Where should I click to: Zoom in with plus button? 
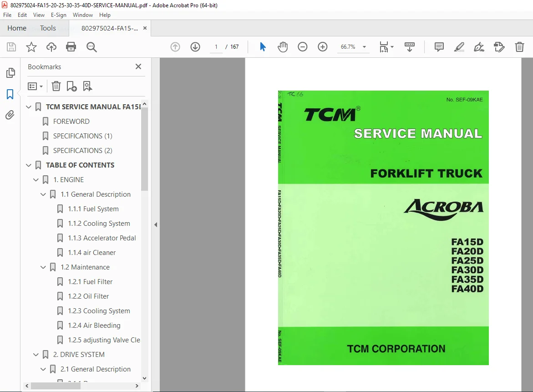pyautogui.click(x=322, y=46)
